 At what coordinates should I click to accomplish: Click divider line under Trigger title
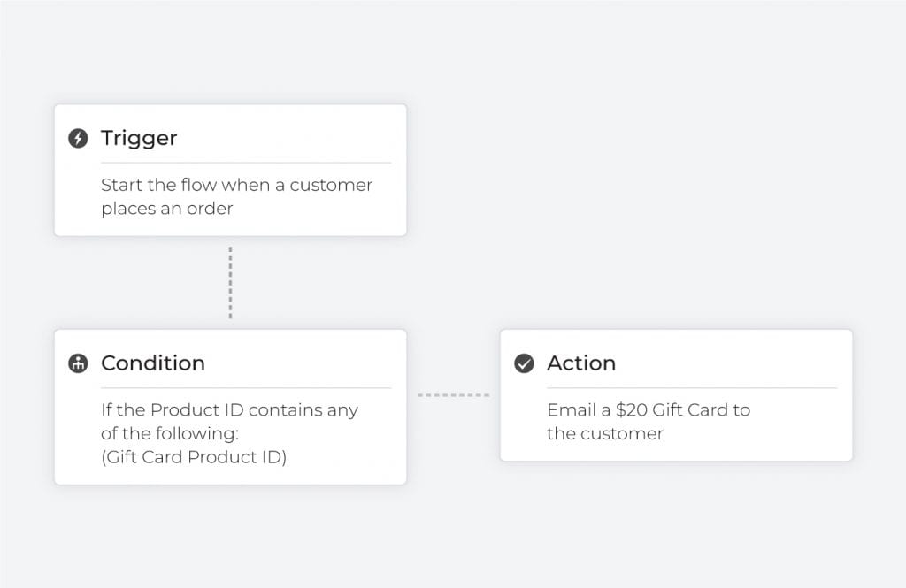click(246, 163)
